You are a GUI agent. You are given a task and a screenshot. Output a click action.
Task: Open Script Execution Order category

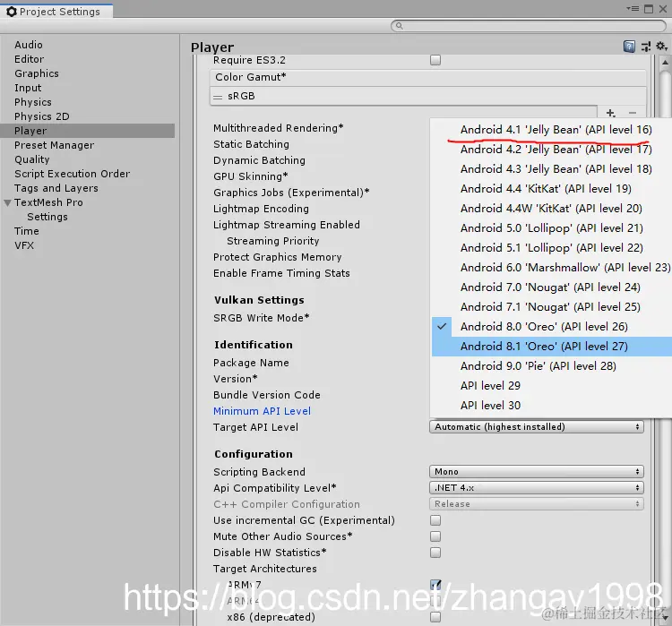click(x=72, y=174)
